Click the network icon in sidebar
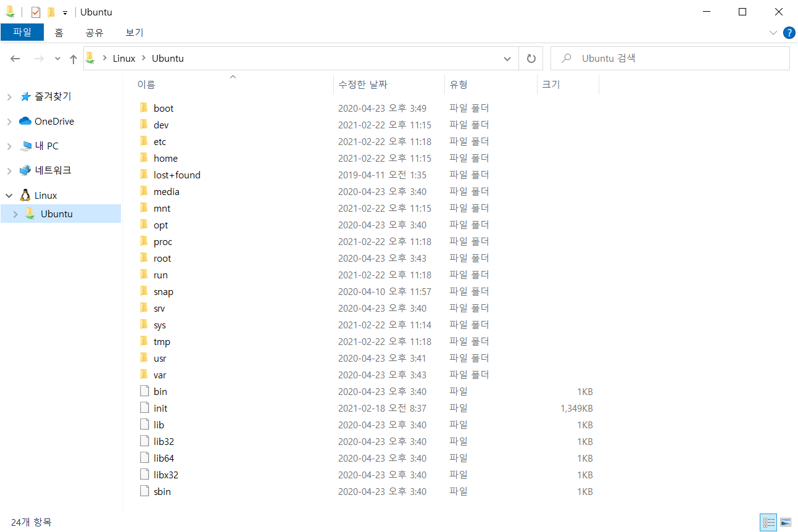The height and width of the screenshot is (532, 798). 25,170
